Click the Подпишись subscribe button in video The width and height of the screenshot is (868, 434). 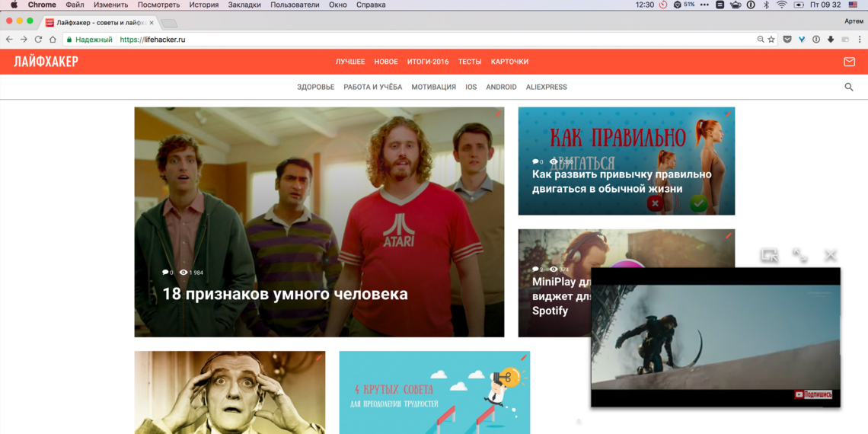[813, 394]
